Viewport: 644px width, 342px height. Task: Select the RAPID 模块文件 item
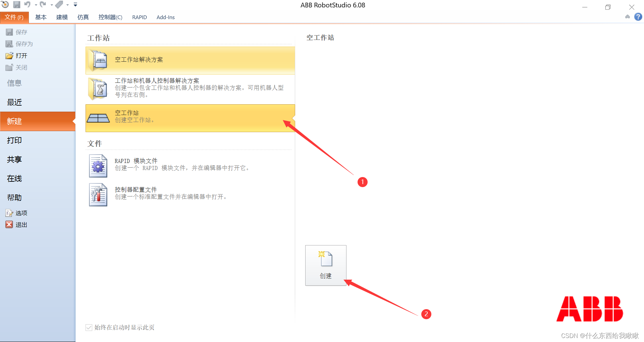tap(190, 166)
